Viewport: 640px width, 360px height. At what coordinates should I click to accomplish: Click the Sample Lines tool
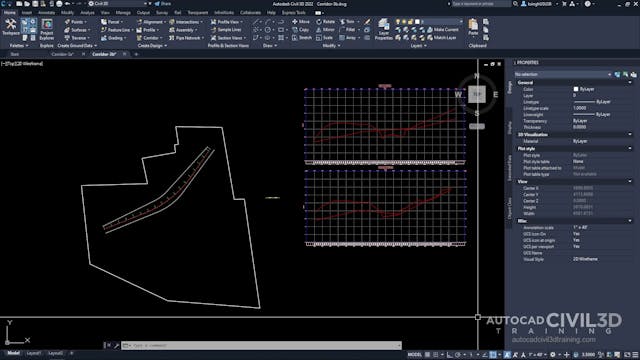tap(226, 30)
